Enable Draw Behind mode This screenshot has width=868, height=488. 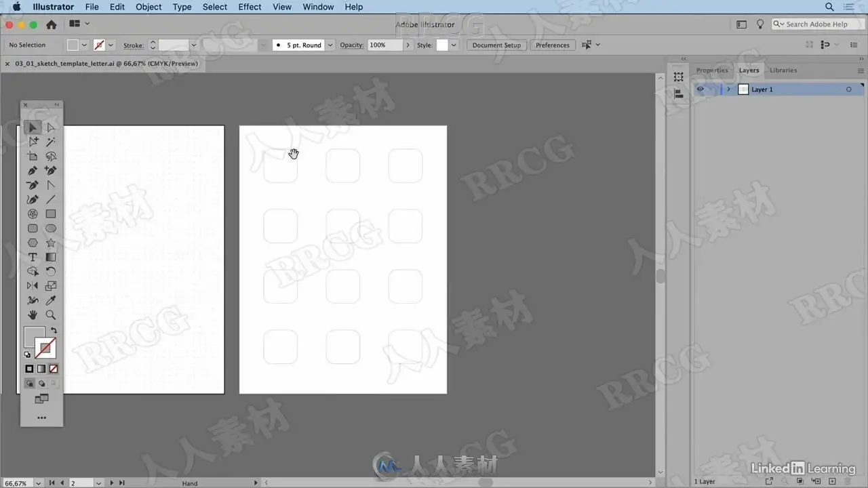[x=42, y=384]
